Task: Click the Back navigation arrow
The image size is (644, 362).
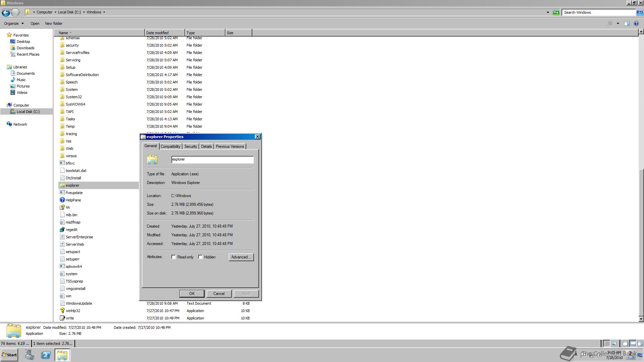Action: (6, 12)
